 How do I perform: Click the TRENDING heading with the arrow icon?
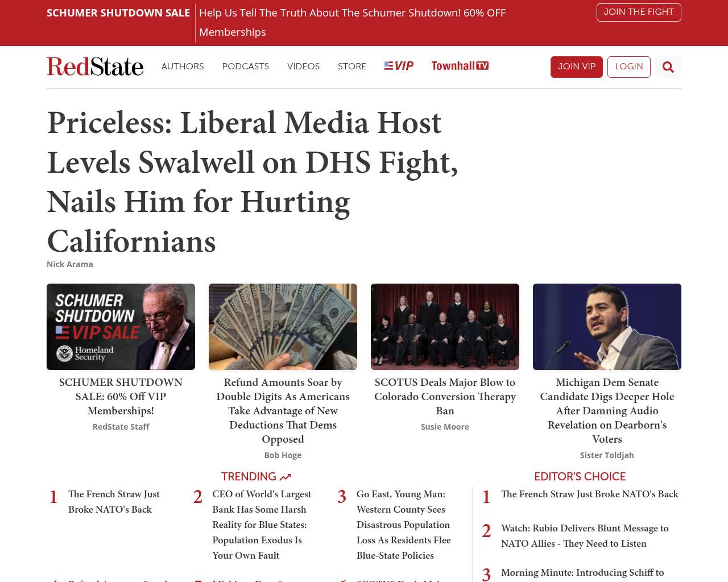[256, 476]
